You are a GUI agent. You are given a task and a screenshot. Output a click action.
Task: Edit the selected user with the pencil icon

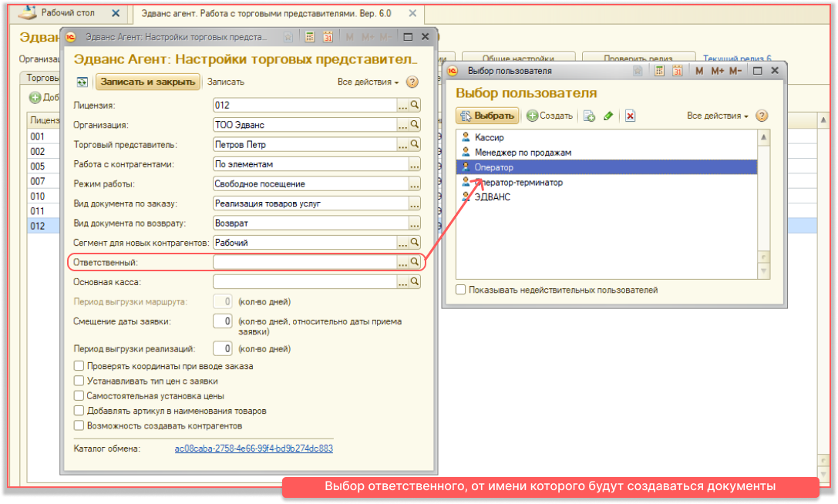tap(607, 116)
